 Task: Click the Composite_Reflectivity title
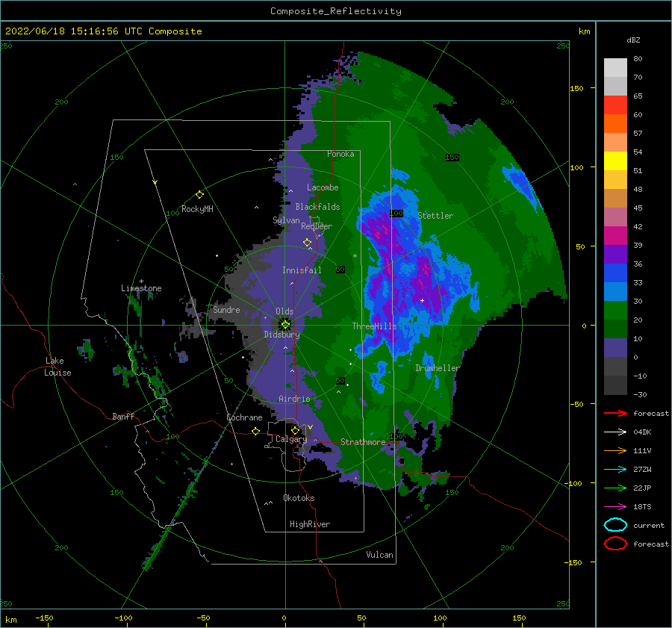[336, 11]
